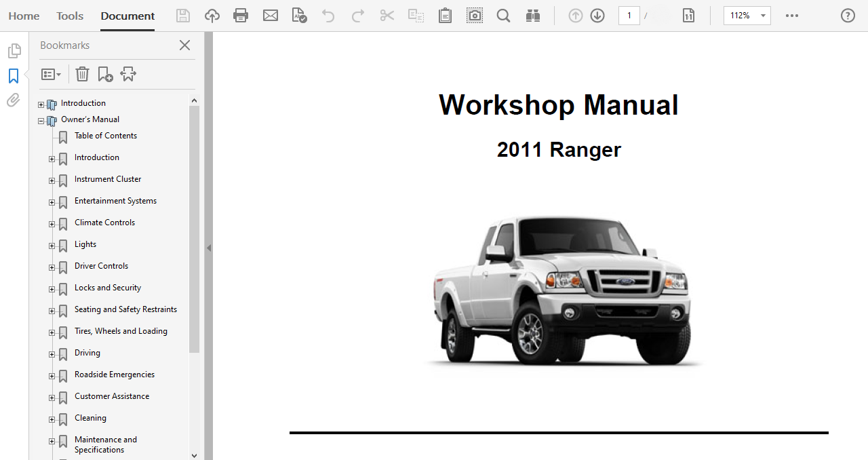Expand the Instrument Cluster bookmark
This screenshot has height=460, width=868.
click(x=52, y=180)
